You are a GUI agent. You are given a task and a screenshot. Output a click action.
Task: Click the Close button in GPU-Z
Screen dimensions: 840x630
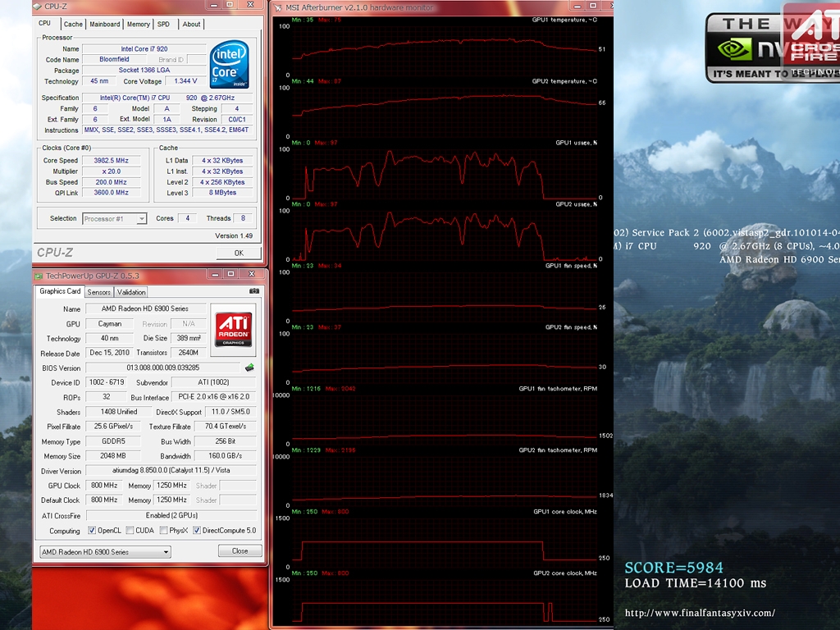click(240, 550)
